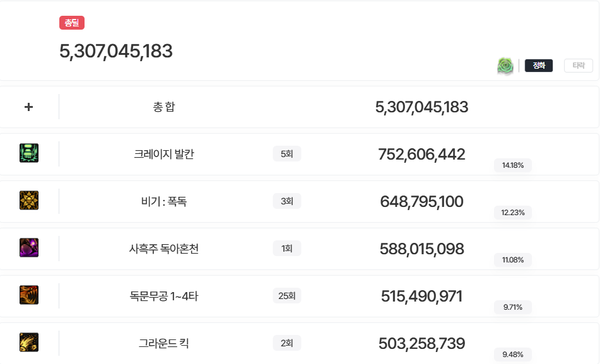Click the red 총딜 badge
Screen dimensions: 600x364
click(x=72, y=23)
